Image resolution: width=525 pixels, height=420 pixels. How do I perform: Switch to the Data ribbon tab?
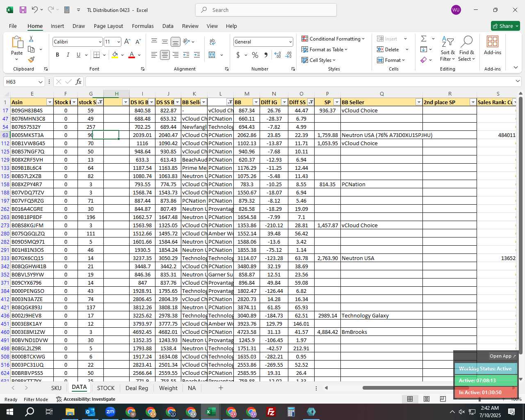[x=168, y=26]
